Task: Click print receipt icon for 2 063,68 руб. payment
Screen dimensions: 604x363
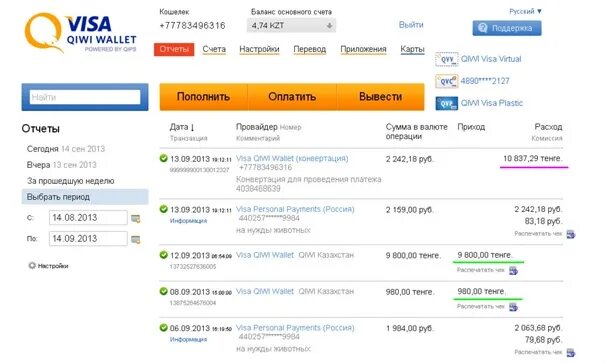Action: 570,353
